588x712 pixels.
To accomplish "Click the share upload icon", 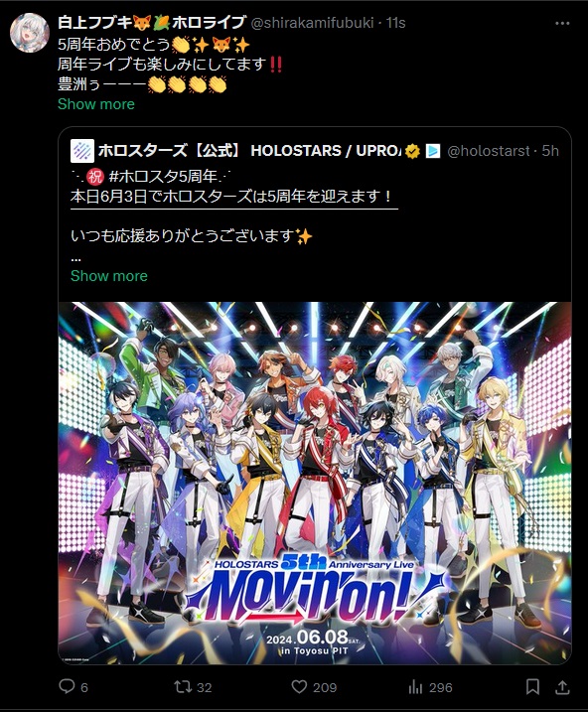I will click(x=562, y=687).
